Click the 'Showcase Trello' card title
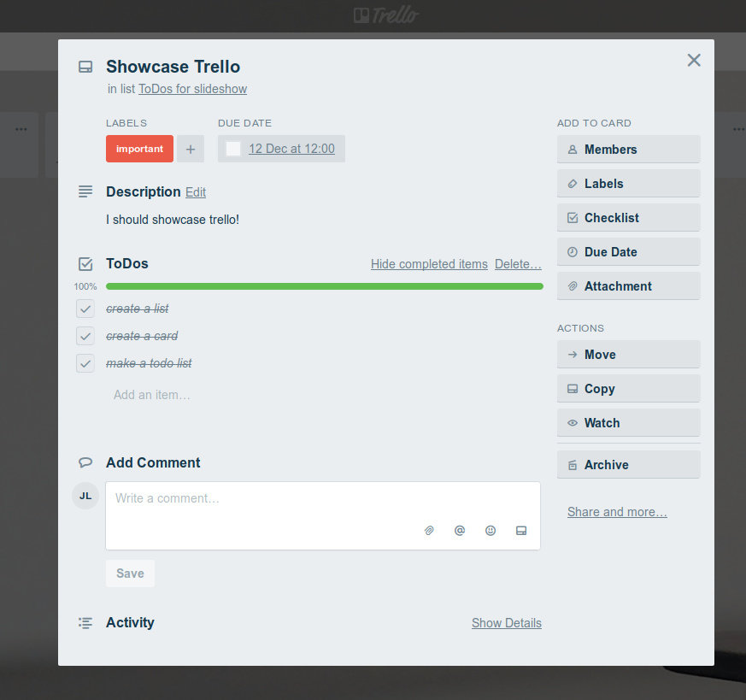This screenshot has height=700, width=746. click(x=173, y=67)
